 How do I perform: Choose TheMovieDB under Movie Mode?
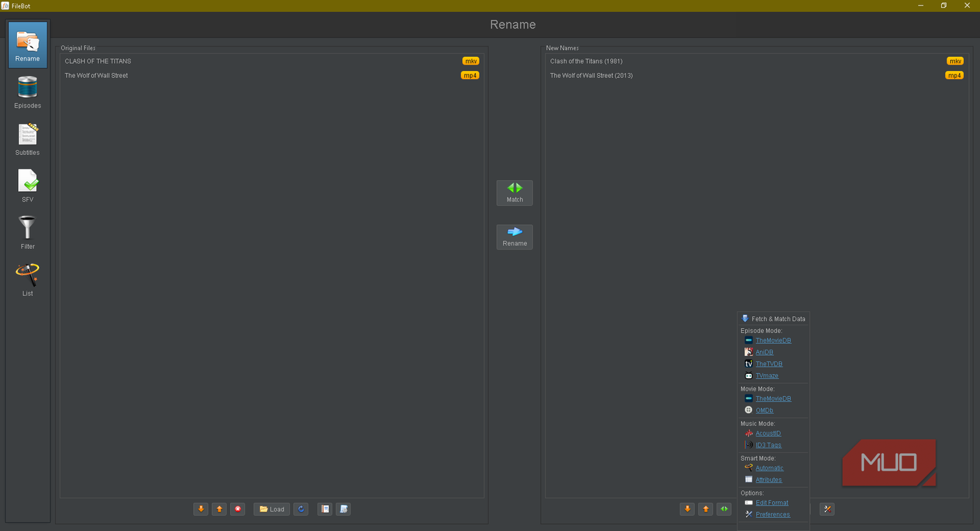(773, 399)
